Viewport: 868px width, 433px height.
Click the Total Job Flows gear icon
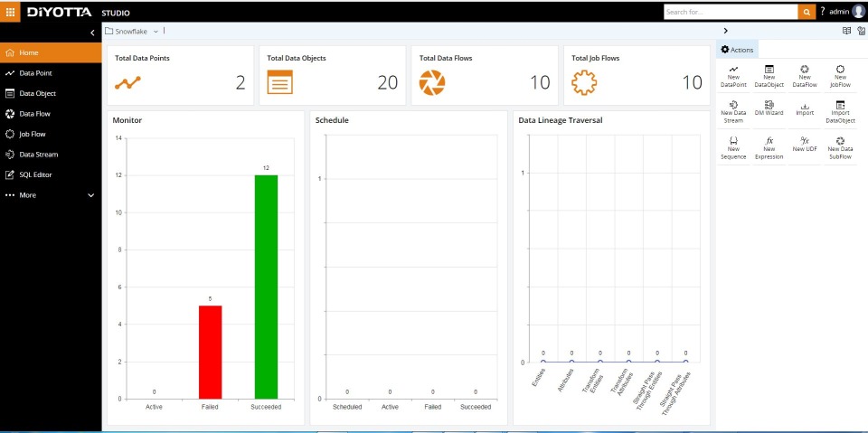584,82
